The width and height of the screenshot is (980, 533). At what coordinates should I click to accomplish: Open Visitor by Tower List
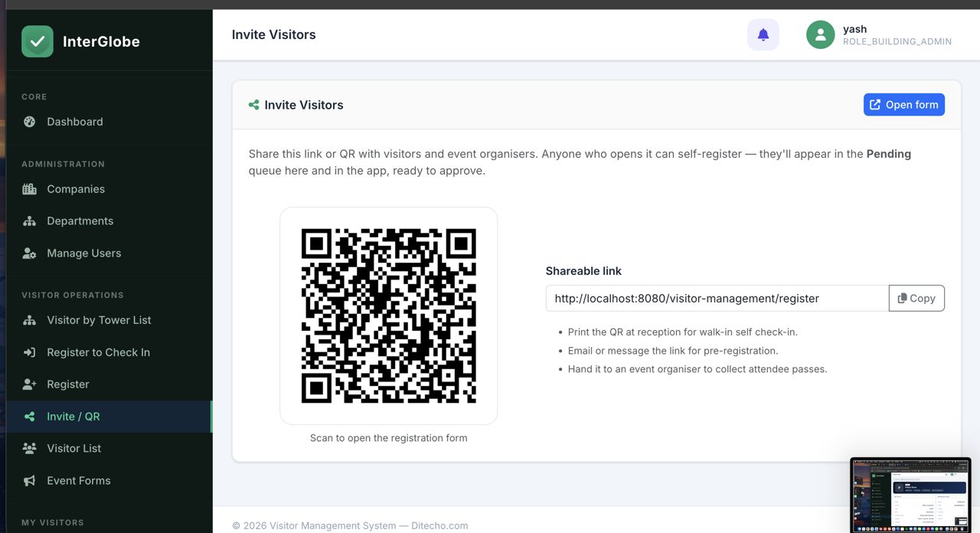click(x=109, y=320)
